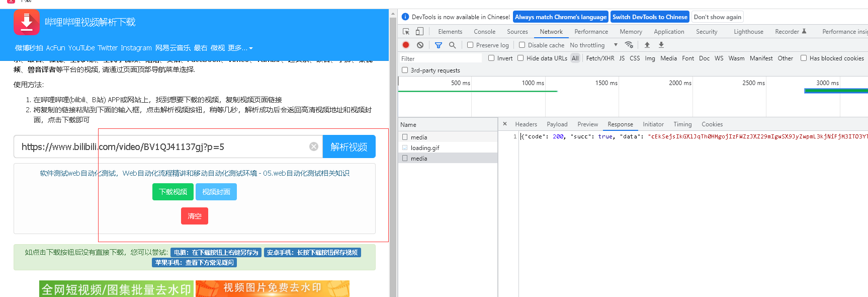Dismiss with Don't show again button
Image resolution: width=868 pixels, height=297 pixels.
(x=718, y=17)
